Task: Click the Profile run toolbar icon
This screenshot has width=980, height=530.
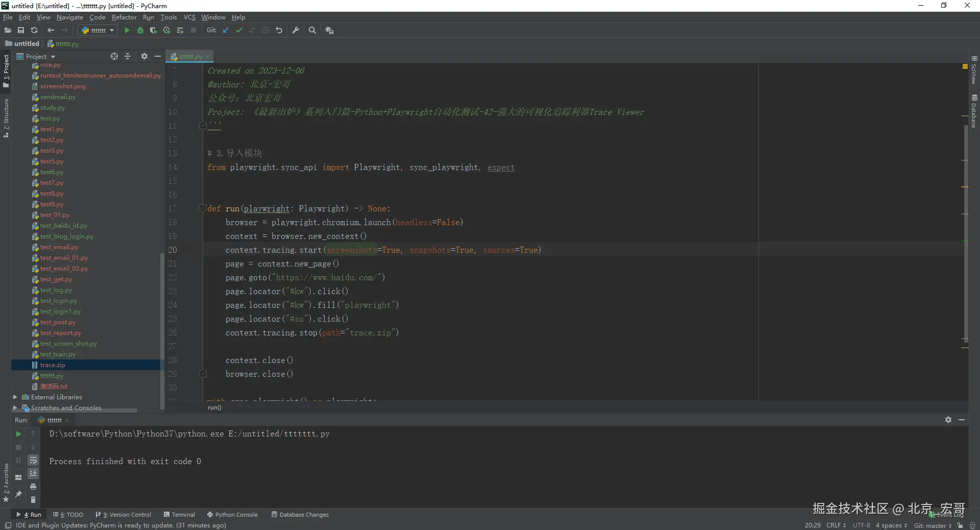Action: 166,31
